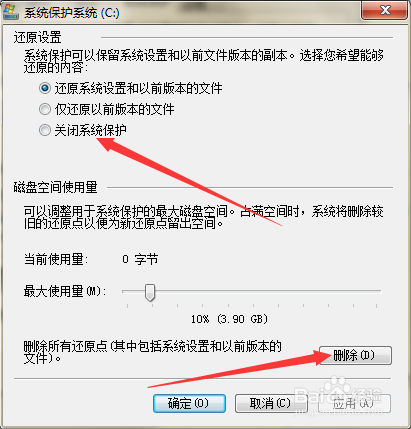411x429 pixels.
Task: Click the 应用(A) button
Action: tap(354, 404)
